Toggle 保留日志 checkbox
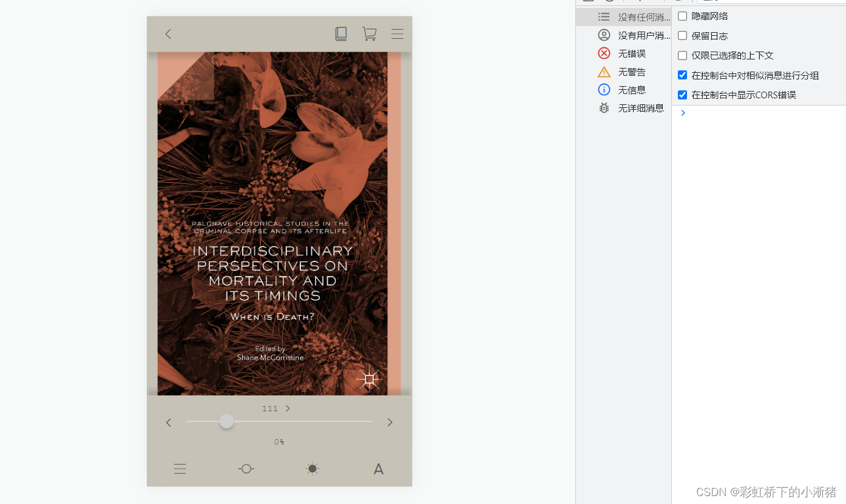Viewport: 846px width, 504px height. click(x=682, y=36)
